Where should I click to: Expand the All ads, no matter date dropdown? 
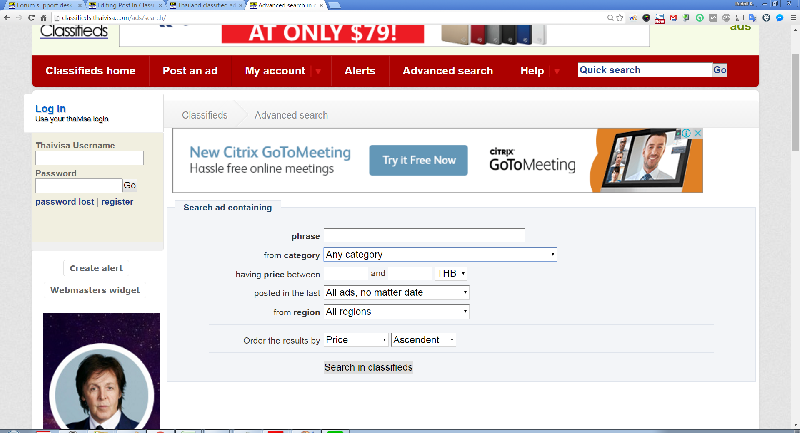coord(396,293)
